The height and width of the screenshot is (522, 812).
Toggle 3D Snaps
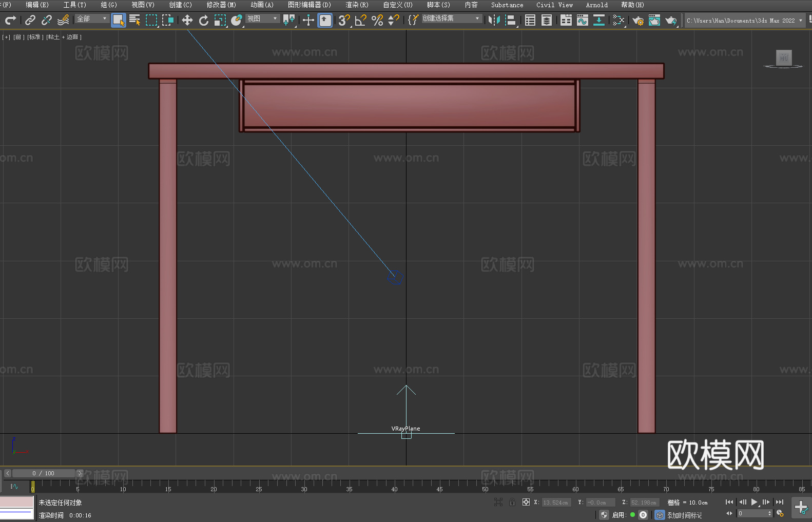tap(344, 20)
